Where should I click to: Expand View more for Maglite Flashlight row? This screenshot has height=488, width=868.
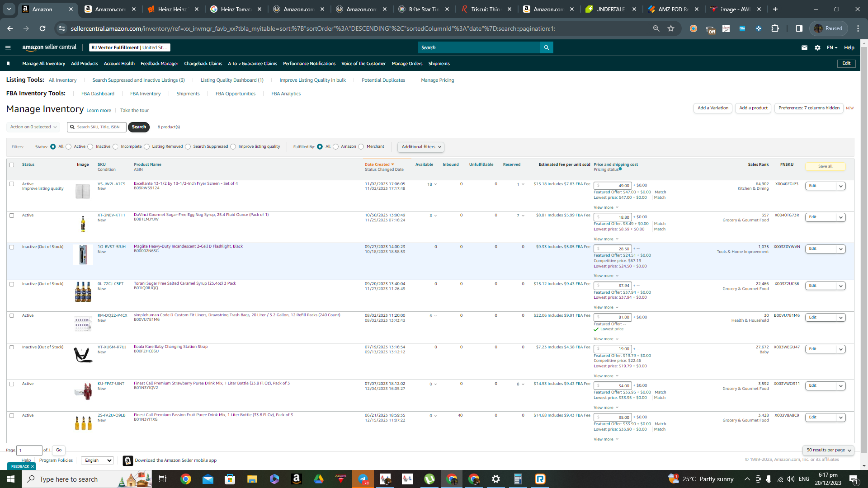point(606,276)
